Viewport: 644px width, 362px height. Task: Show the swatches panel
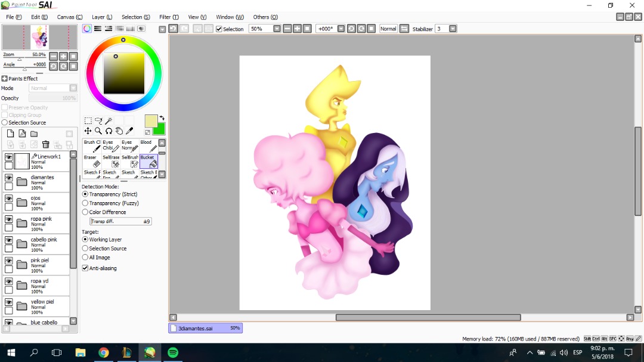point(130,29)
